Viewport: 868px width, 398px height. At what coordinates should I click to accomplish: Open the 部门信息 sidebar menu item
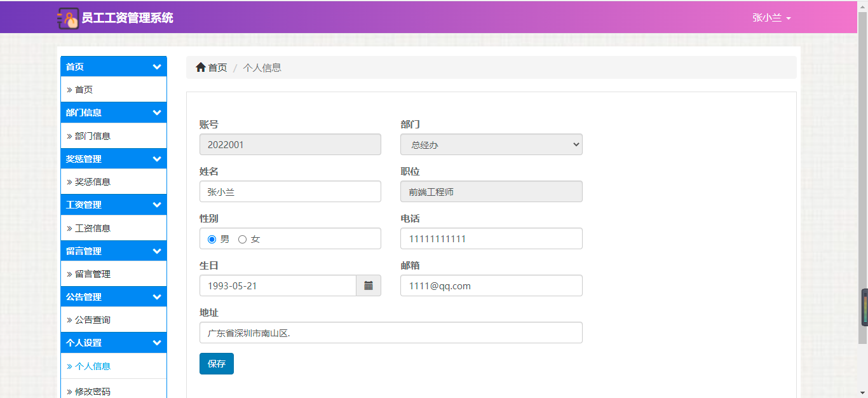(114, 136)
